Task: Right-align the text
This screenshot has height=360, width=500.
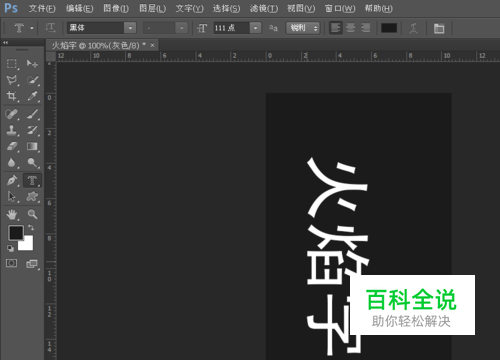Action: 365,28
